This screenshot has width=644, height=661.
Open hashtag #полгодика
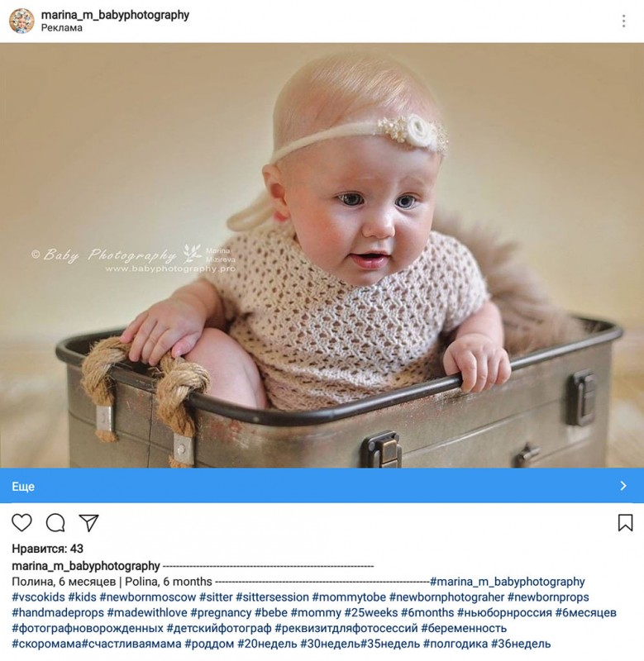tap(456, 644)
